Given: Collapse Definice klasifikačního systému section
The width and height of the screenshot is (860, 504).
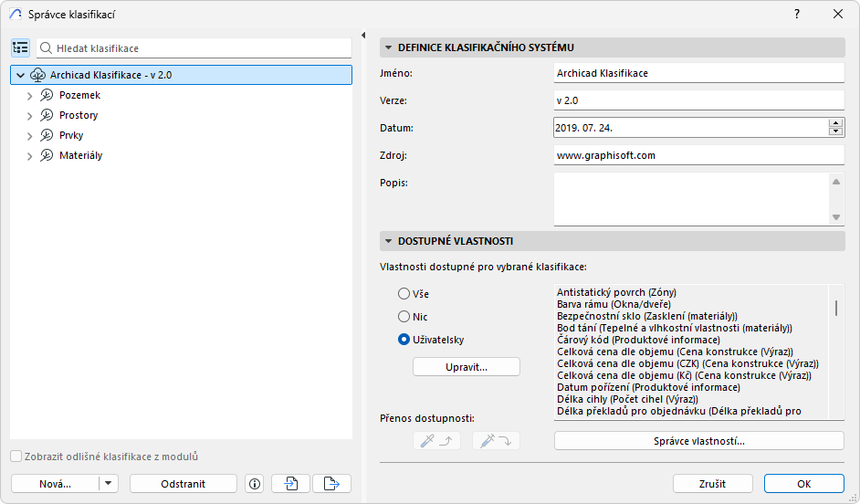Looking at the screenshot, I should point(388,47).
